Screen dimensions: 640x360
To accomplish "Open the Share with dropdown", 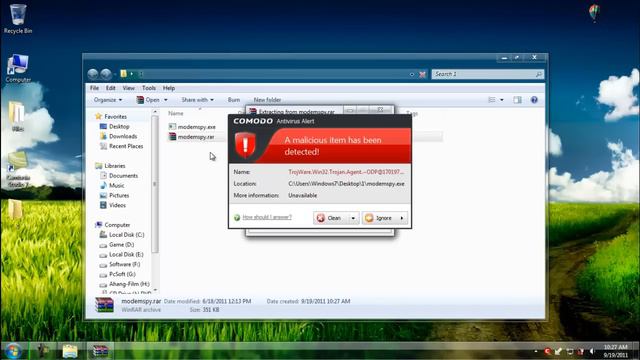I will pos(198,100).
